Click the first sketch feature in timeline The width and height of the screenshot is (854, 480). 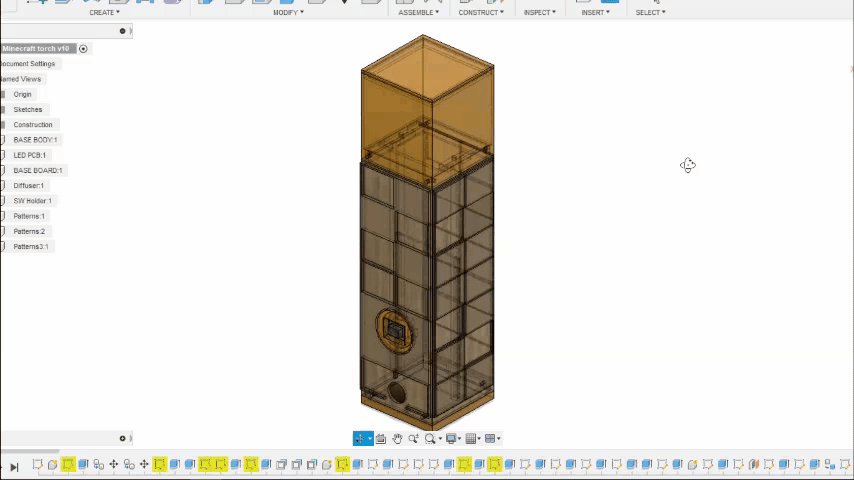click(x=37, y=465)
